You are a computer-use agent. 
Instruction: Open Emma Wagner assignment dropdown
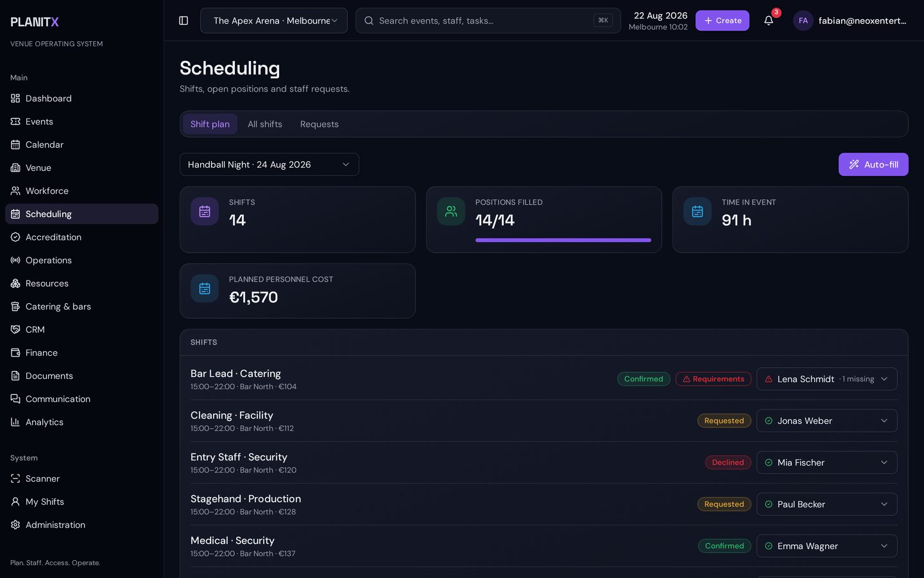827,546
